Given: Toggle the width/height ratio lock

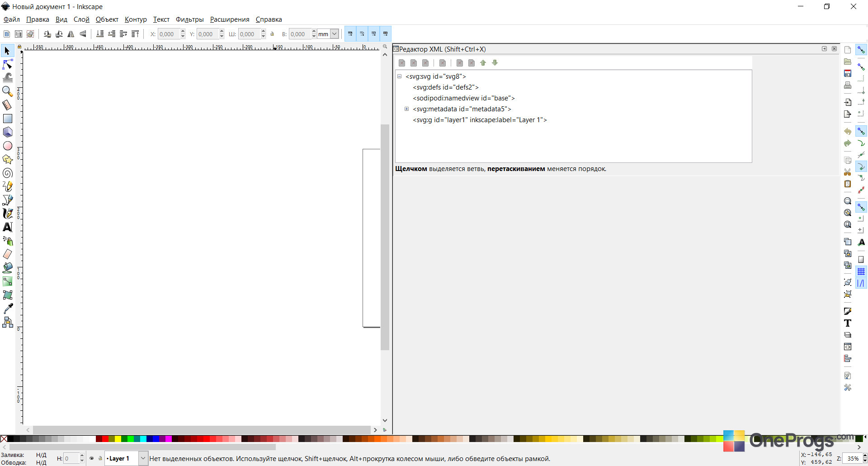Looking at the screenshot, I should (272, 34).
